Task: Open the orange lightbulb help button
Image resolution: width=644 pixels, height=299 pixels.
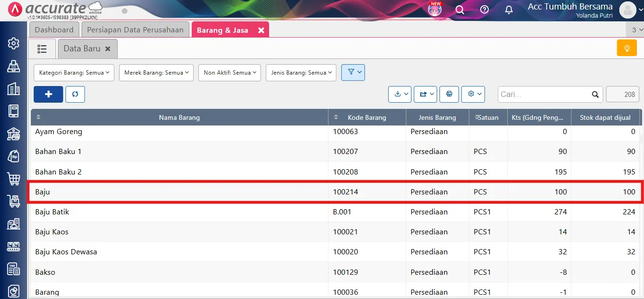Action: (626, 48)
